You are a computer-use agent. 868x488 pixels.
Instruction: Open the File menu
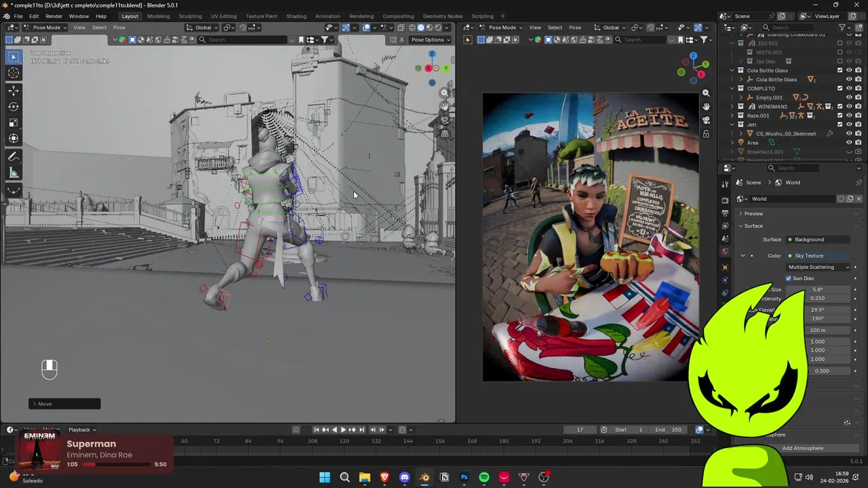click(18, 16)
